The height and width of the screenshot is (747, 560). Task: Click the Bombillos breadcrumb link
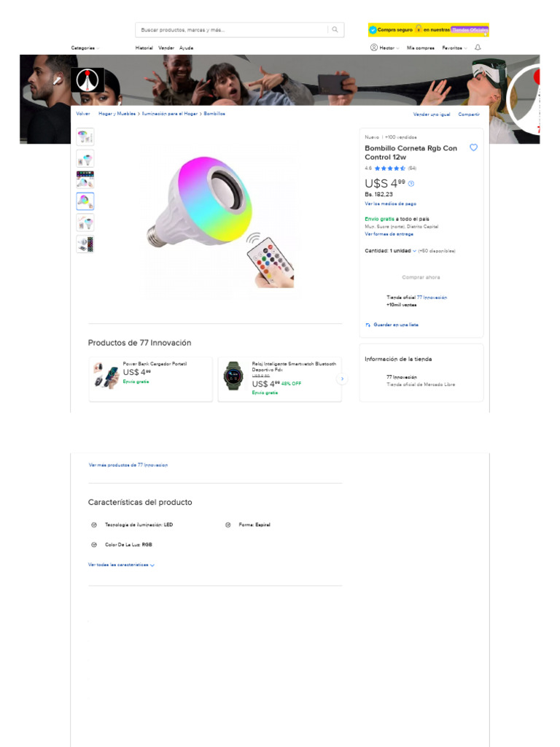point(214,114)
